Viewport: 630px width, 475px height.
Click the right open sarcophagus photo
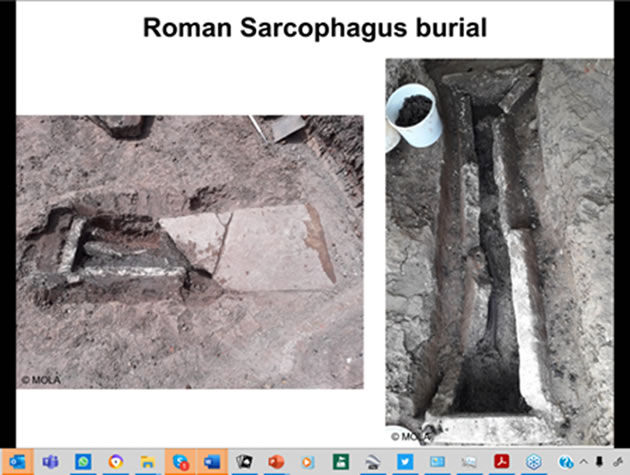pyautogui.click(x=499, y=250)
